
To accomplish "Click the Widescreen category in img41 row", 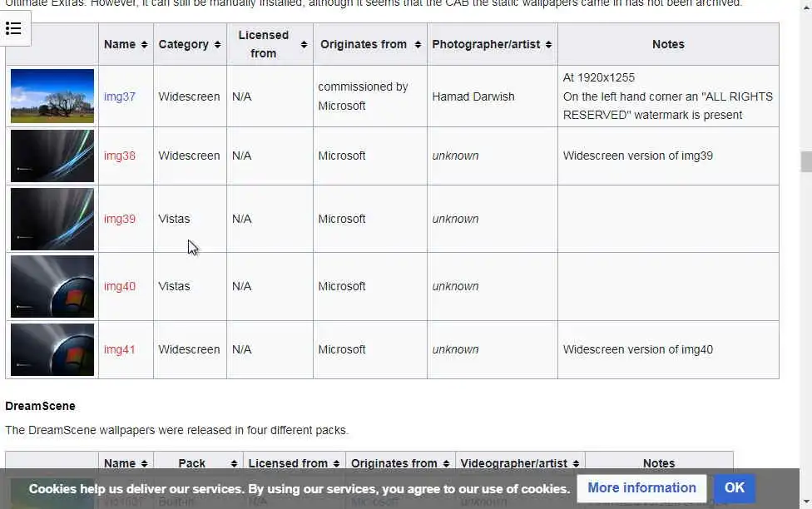I will coord(189,349).
